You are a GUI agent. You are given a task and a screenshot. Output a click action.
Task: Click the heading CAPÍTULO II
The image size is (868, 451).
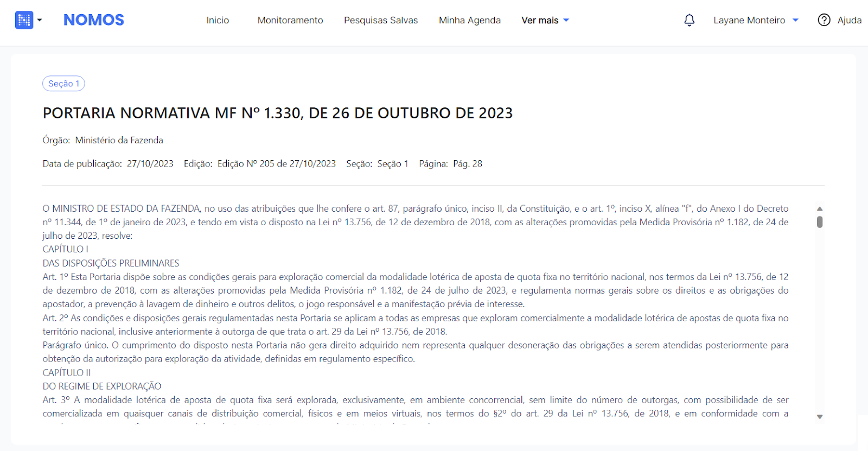67,373
